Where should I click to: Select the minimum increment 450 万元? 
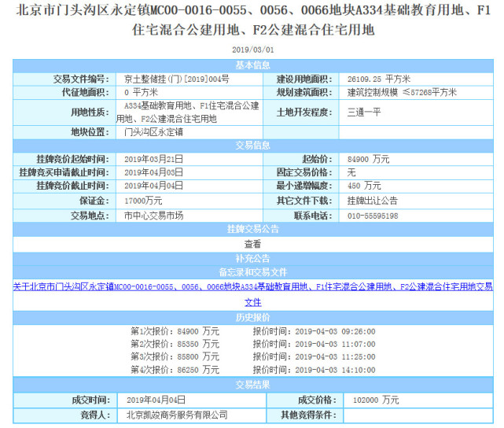pyautogui.click(x=364, y=186)
